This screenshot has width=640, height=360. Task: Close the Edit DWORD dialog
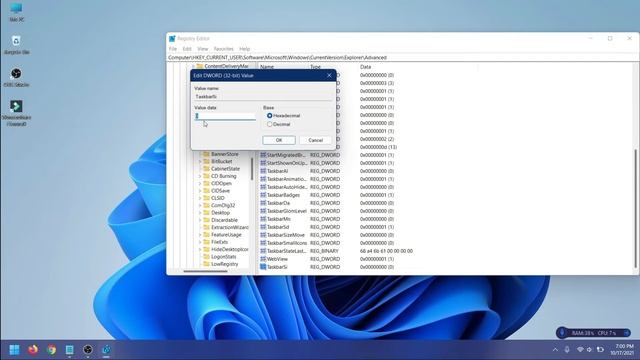[x=329, y=76]
